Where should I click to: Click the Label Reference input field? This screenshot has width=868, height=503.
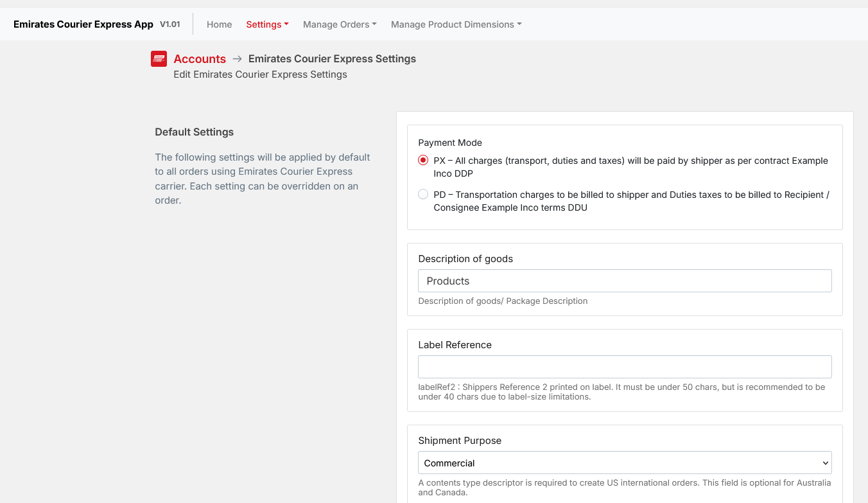click(625, 367)
